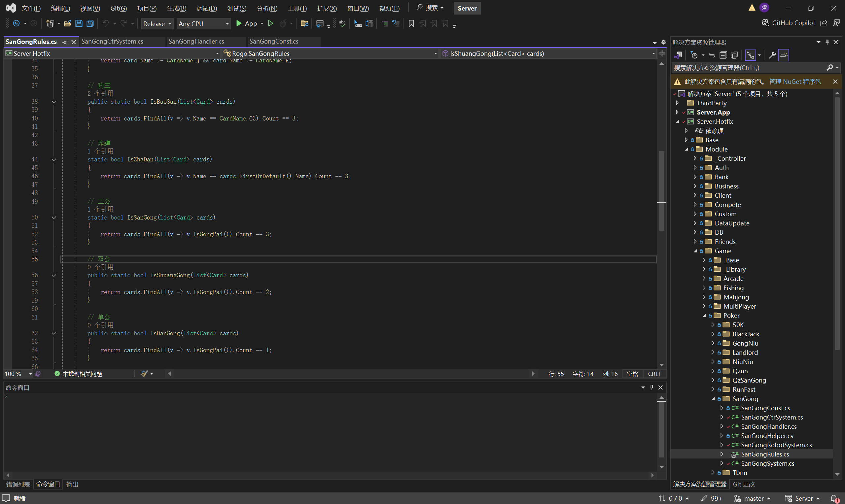The height and width of the screenshot is (504, 845).
Task: Pin the SanGongRules.cs tab
Action: [x=65, y=42]
